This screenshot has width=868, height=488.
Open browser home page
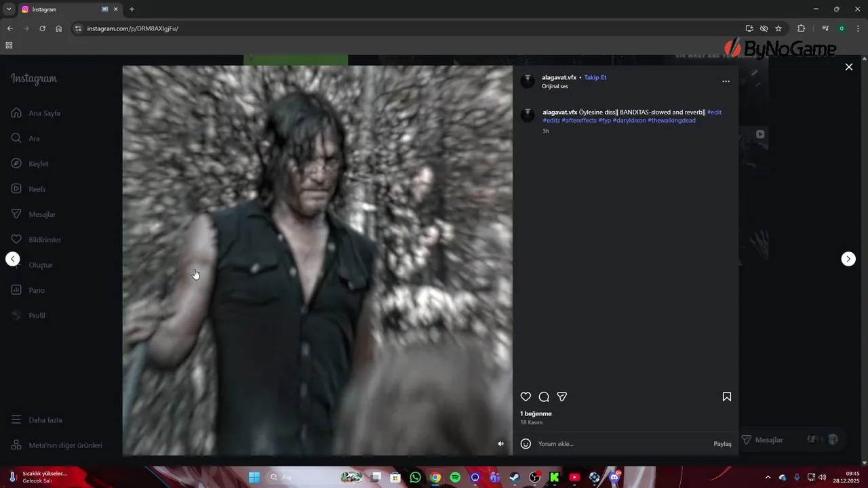point(59,28)
